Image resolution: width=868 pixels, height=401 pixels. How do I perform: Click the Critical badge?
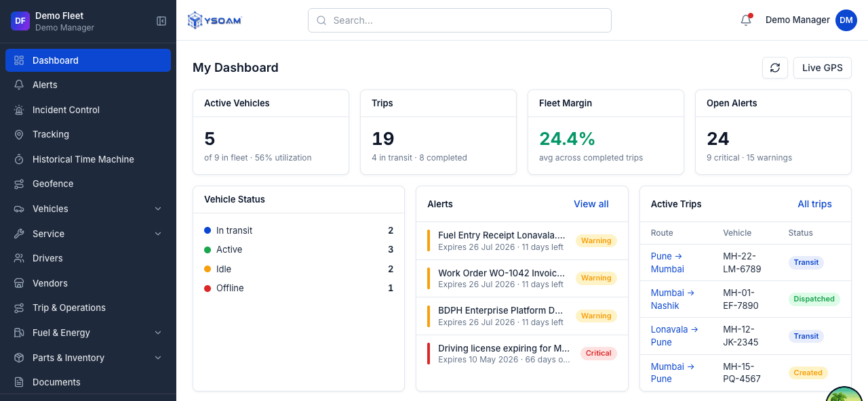click(x=599, y=353)
